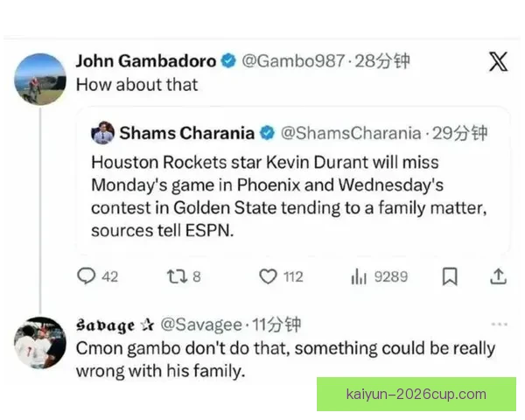Click the 'How about that' tweet text
Viewport: 525px width, 420px height.
tap(136, 85)
